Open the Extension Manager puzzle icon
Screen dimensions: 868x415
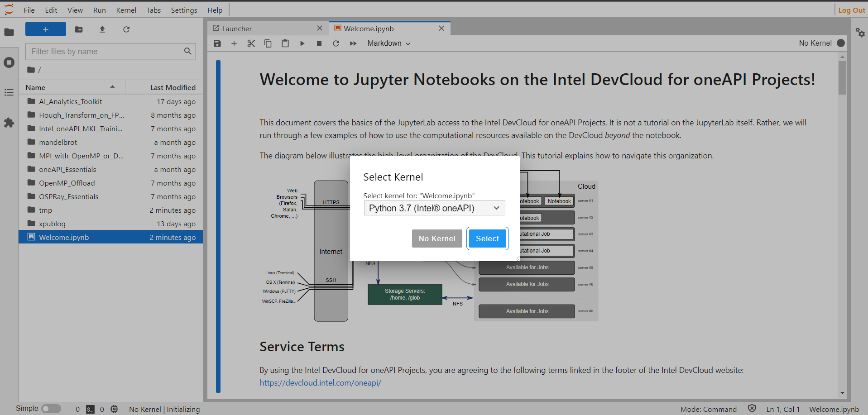click(9, 123)
